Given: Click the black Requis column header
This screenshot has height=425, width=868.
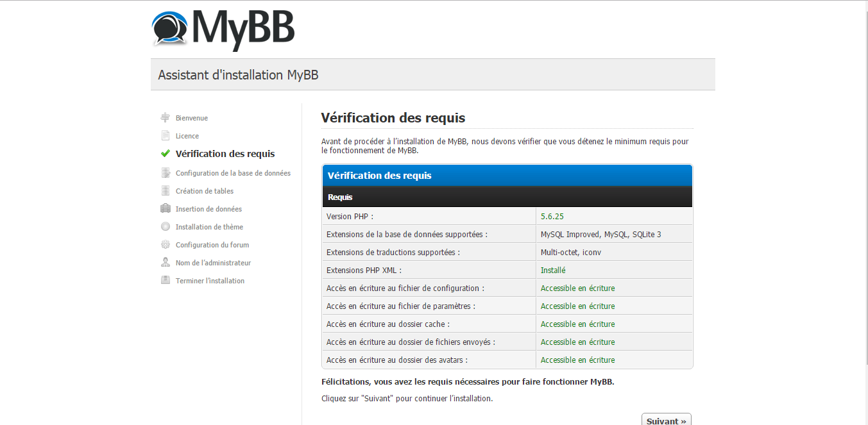Looking at the screenshot, I should pos(507,197).
